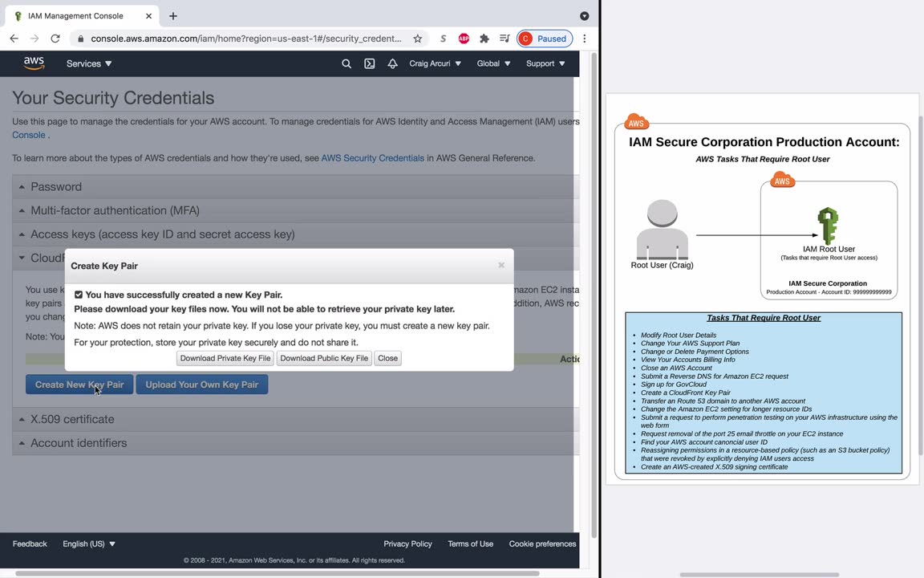Open the AWS console search icon
The width and height of the screenshot is (924, 578).
pos(346,63)
